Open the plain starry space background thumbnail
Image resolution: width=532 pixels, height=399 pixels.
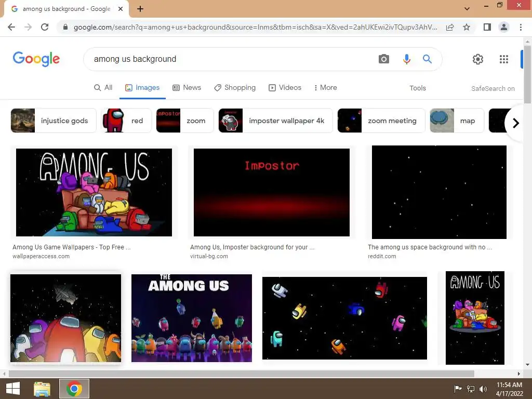click(439, 192)
